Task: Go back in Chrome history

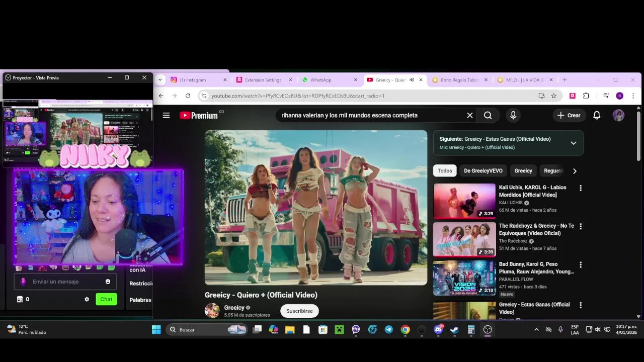Action: tap(161, 96)
